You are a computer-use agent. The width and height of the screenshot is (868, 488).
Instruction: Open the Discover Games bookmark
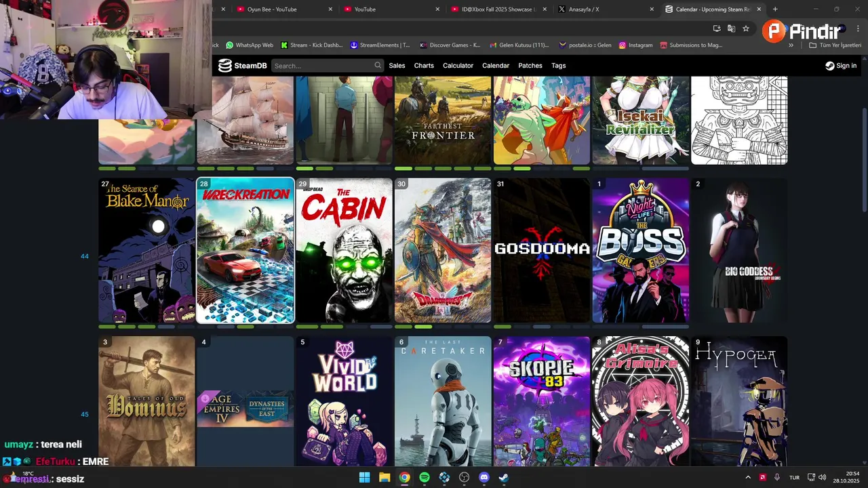tap(450, 45)
